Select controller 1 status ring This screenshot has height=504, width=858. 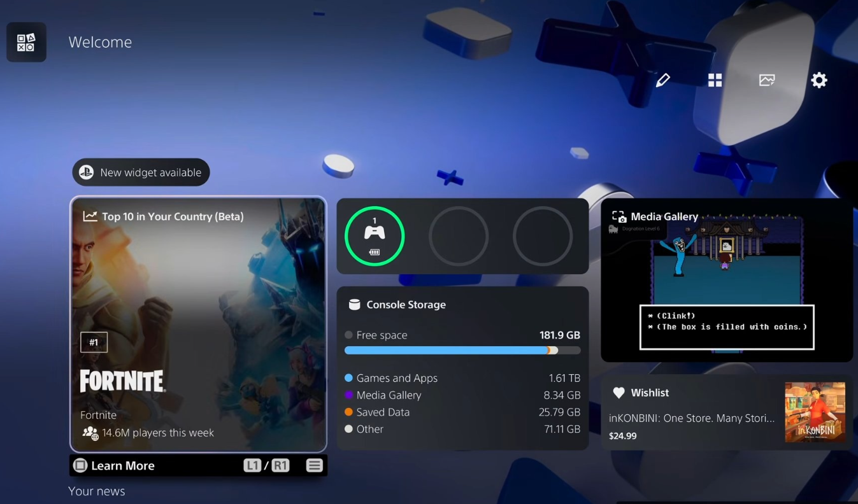375,236
